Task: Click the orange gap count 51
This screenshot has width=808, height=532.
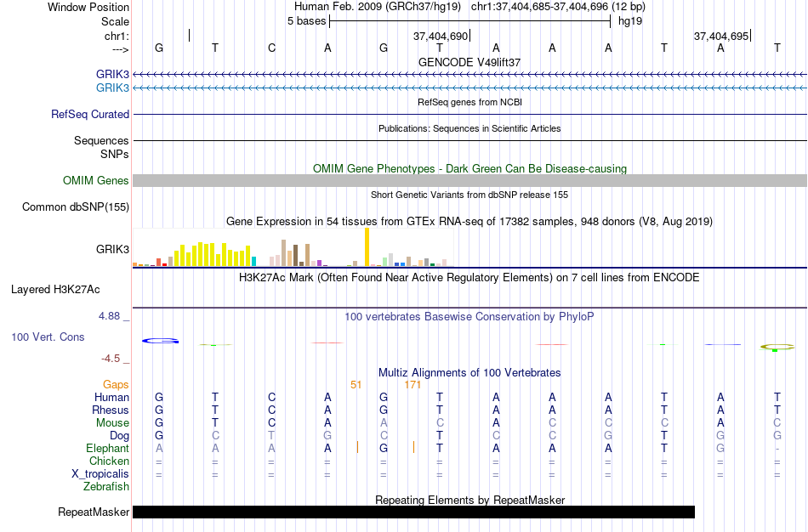Action: tap(356, 385)
